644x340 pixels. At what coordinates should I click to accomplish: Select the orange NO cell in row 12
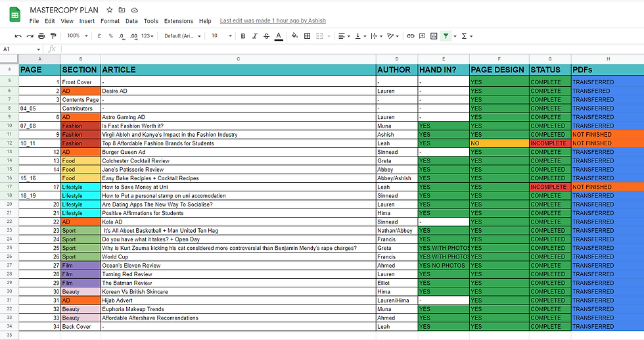[499, 143]
